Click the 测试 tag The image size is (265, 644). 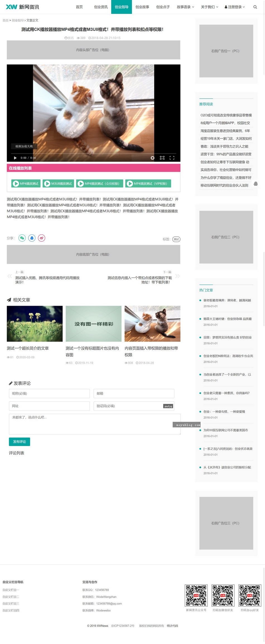click(x=176, y=239)
